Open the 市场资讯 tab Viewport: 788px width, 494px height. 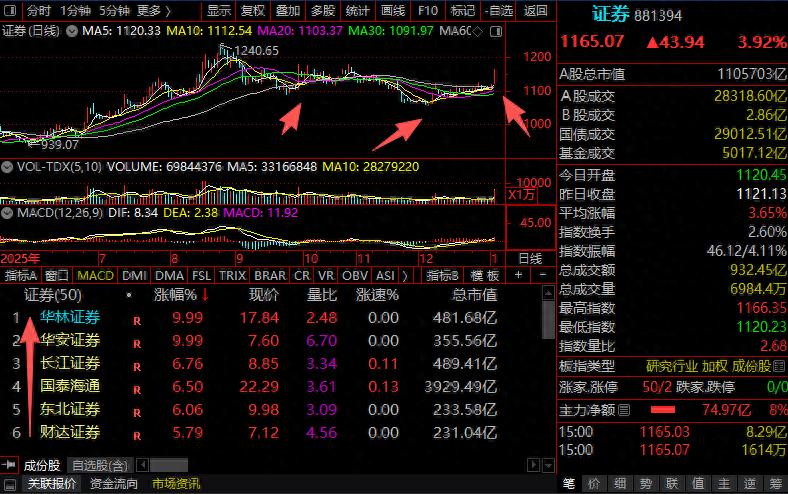tap(176, 484)
